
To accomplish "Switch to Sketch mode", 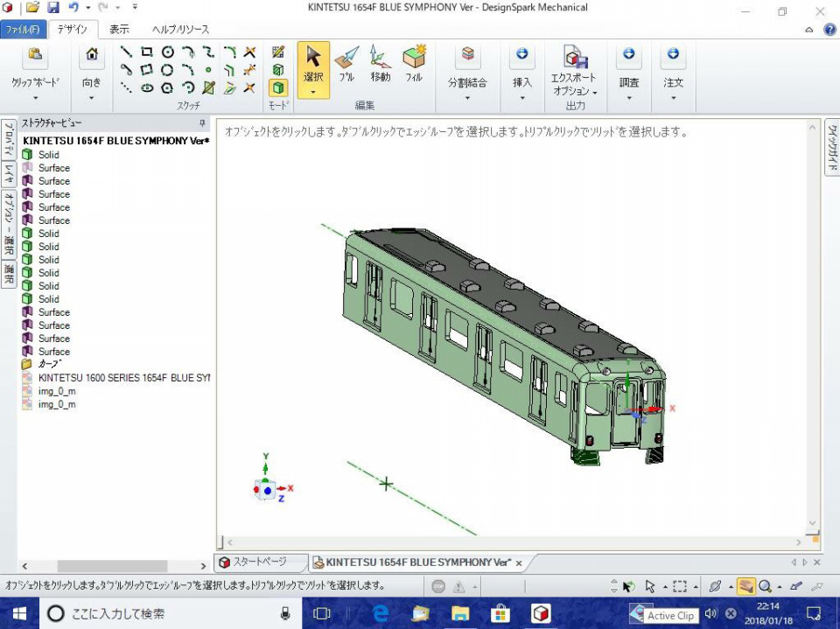I will click(278, 52).
